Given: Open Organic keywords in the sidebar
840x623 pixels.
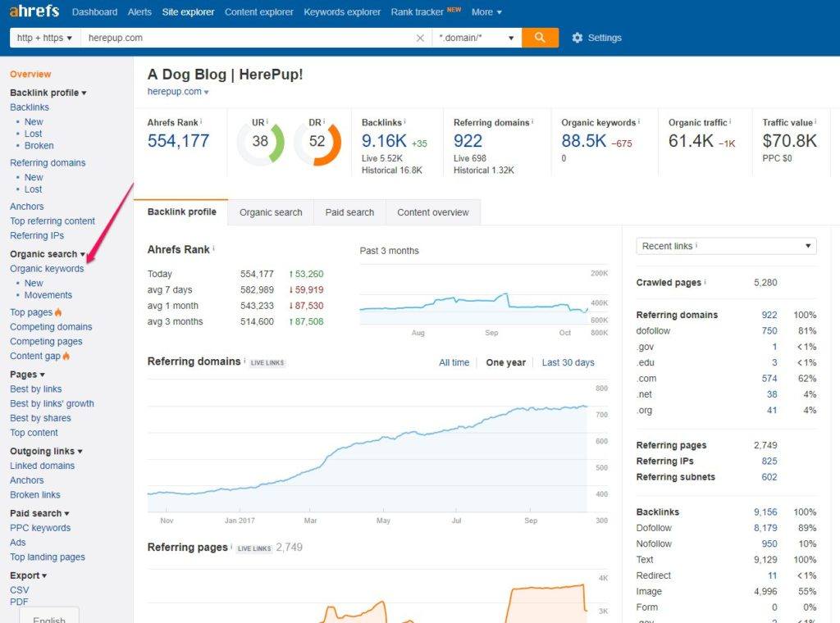Looking at the screenshot, I should (47, 269).
